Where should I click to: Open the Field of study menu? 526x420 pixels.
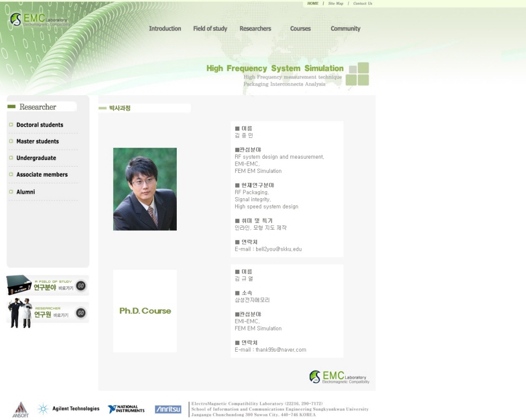[210, 29]
